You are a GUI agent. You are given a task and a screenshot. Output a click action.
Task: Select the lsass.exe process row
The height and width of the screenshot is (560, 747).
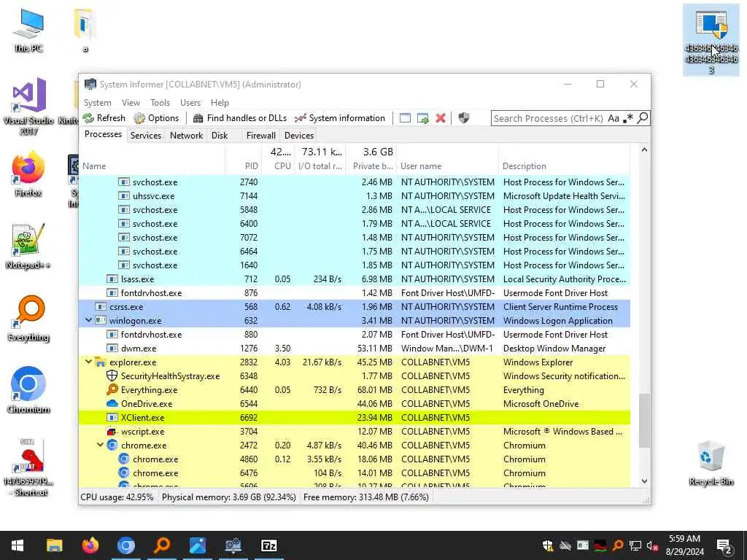click(355, 279)
